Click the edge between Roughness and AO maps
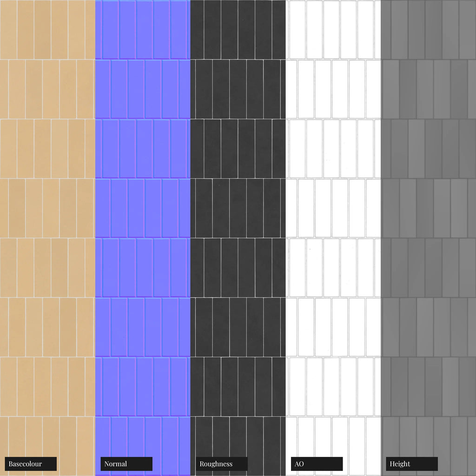The height and width of the screenshot is (476, 476). pos(285,232)
